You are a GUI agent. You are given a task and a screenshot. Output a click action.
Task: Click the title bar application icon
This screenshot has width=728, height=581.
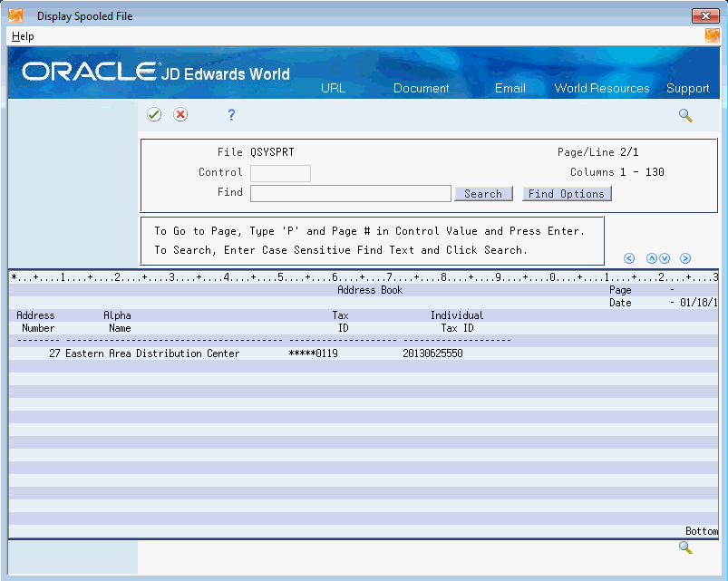click(15, 15)
